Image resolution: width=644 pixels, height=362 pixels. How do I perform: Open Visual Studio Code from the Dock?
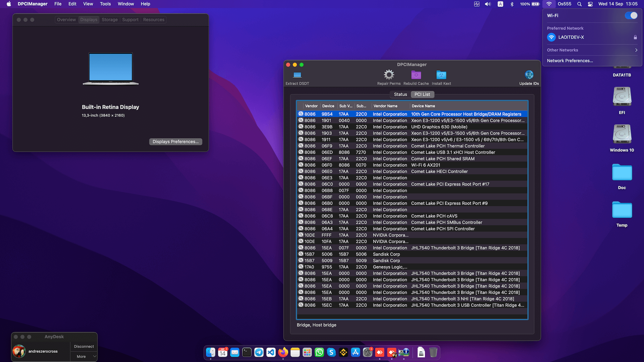(x=271, y=352)
